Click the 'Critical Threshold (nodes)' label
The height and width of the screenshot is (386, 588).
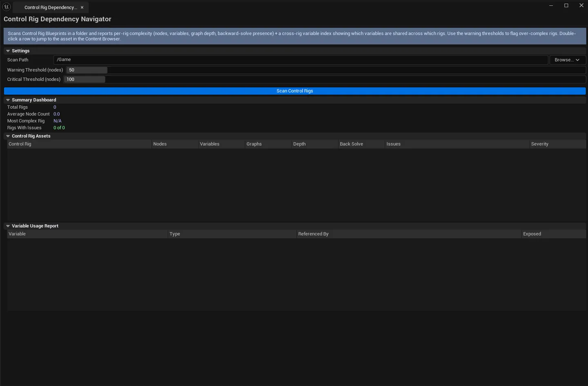tap(34, 80)
